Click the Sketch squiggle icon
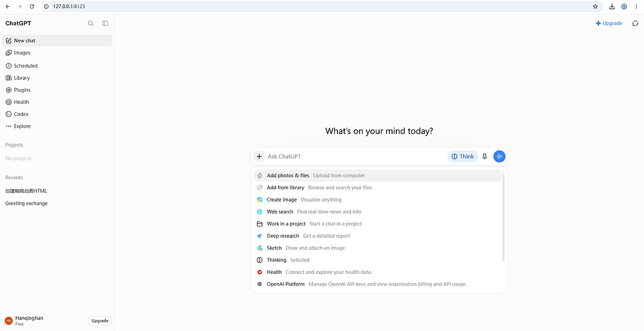 pos(259,248)
